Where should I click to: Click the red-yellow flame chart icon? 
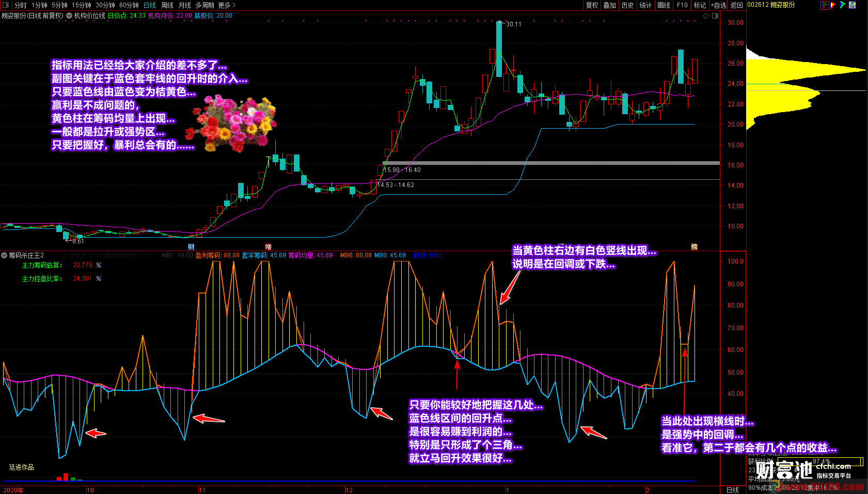pyautogui.click(x=833, y=5)
